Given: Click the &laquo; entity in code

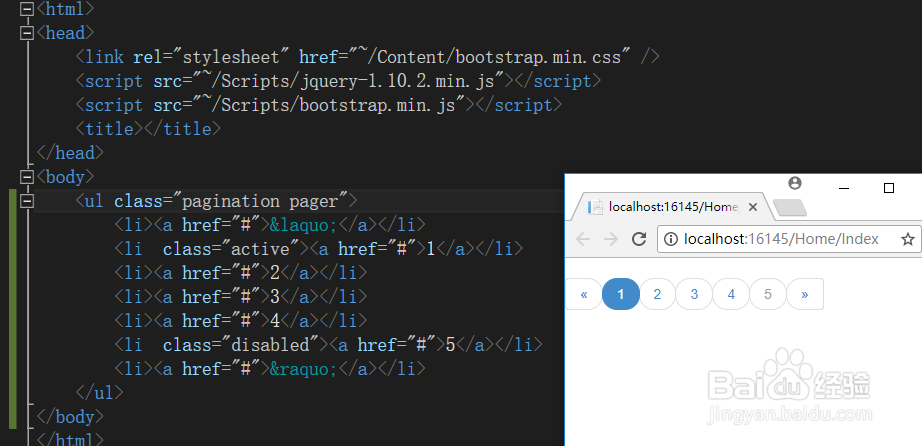Looking at the screenshot, I should coord(303,225).
